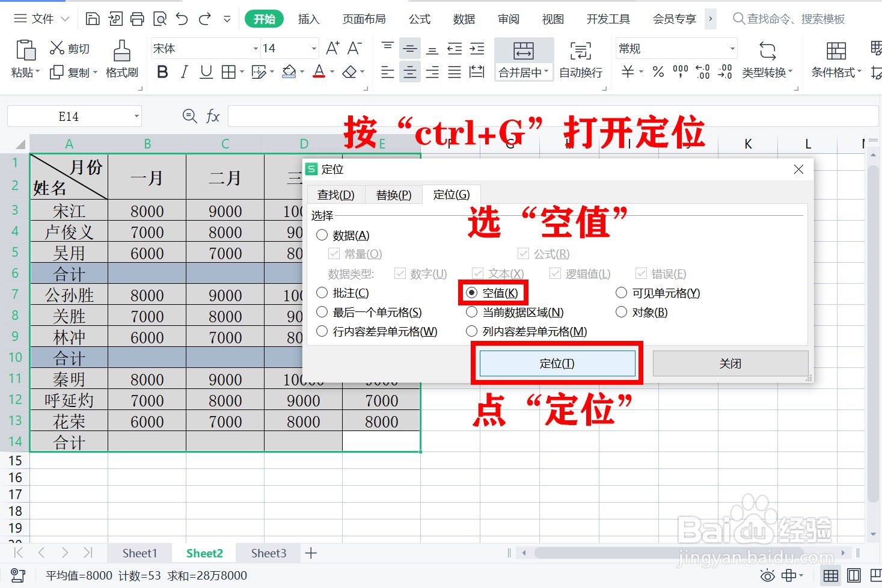Screen dimensions: 882x588
Task: Click the zoom magnifier icon beside fx
Action: [x=189, y=116]
